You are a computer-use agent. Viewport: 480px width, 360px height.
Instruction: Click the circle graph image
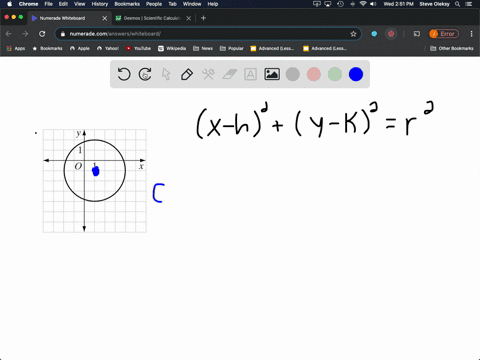[x=95, y=181]
